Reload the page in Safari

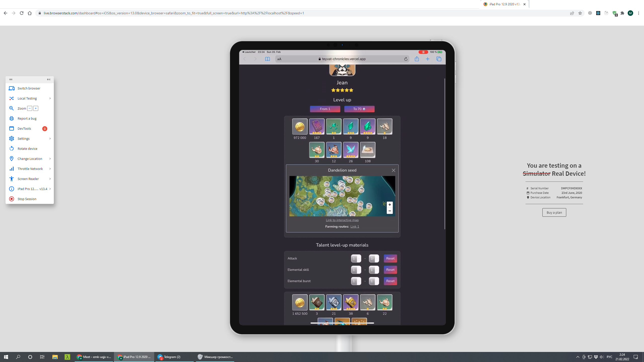(x=406, y=59)
